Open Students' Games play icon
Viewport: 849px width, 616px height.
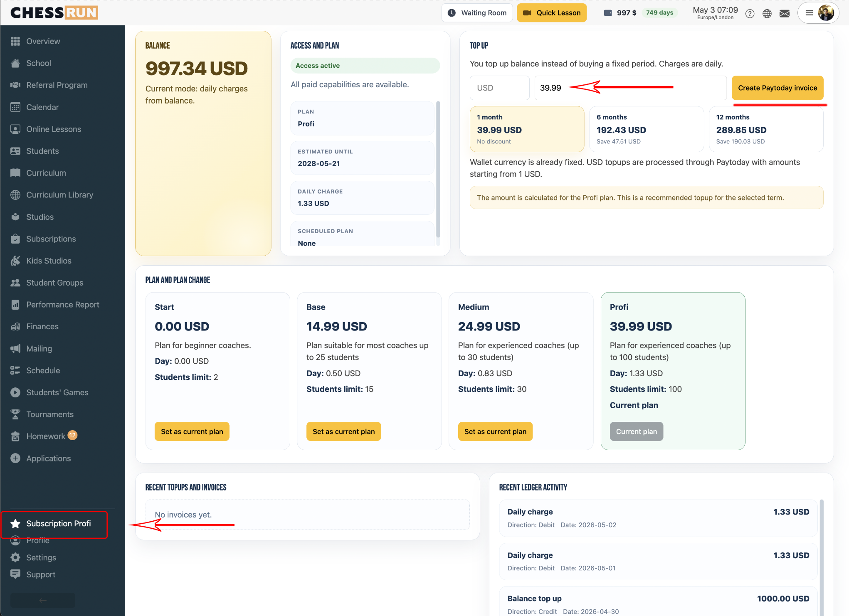(x=15, y=392)
